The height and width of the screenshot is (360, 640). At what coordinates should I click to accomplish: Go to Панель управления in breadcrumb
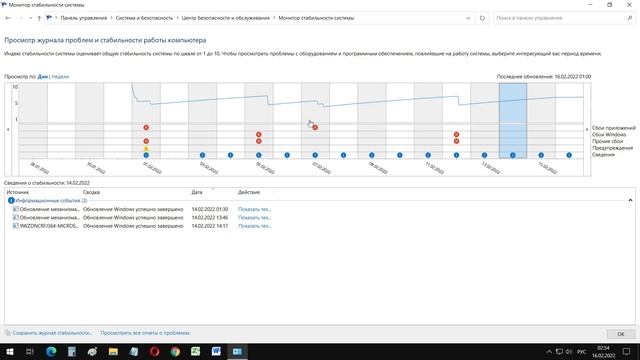(84, 18)
